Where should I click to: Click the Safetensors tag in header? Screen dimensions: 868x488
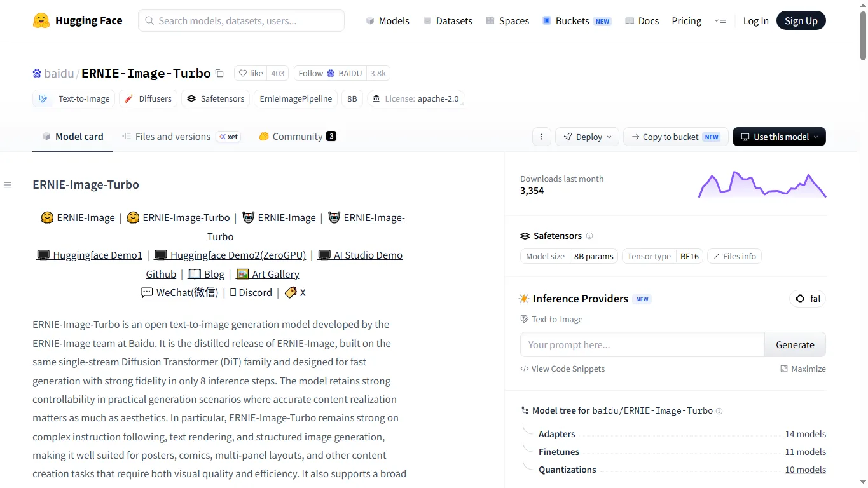pos(215,98)
